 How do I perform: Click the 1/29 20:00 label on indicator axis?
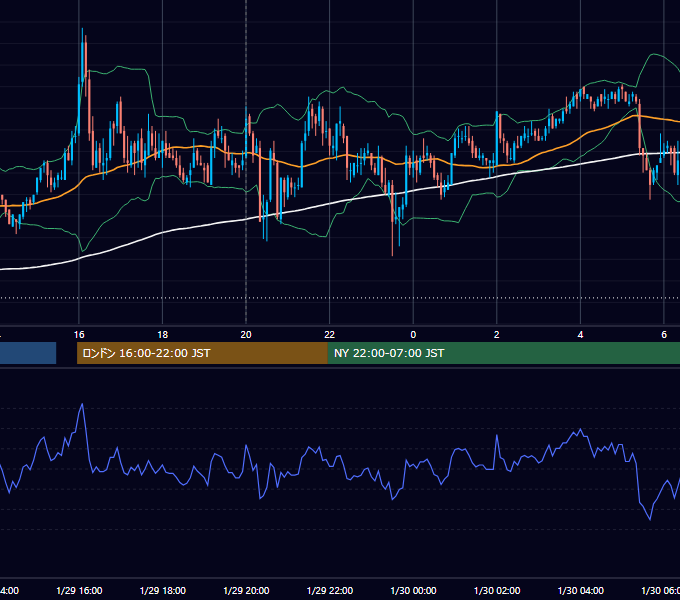(x=246, y=590)
